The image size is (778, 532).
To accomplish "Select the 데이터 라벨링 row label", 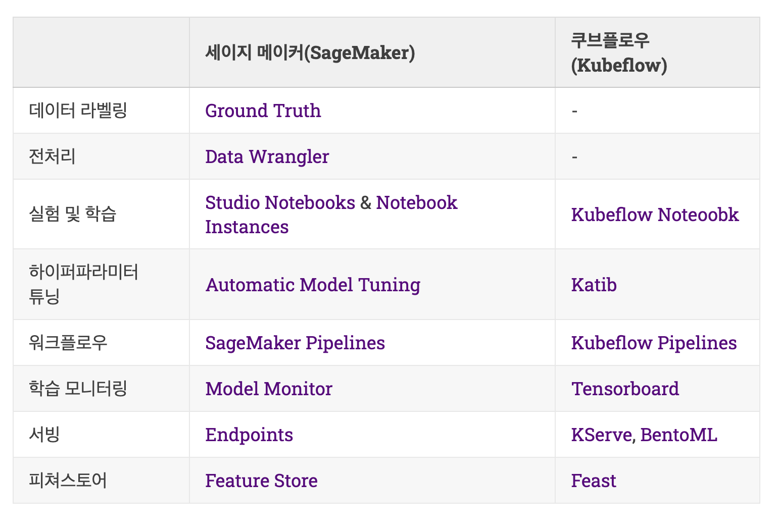I will (x=78, y=111).
